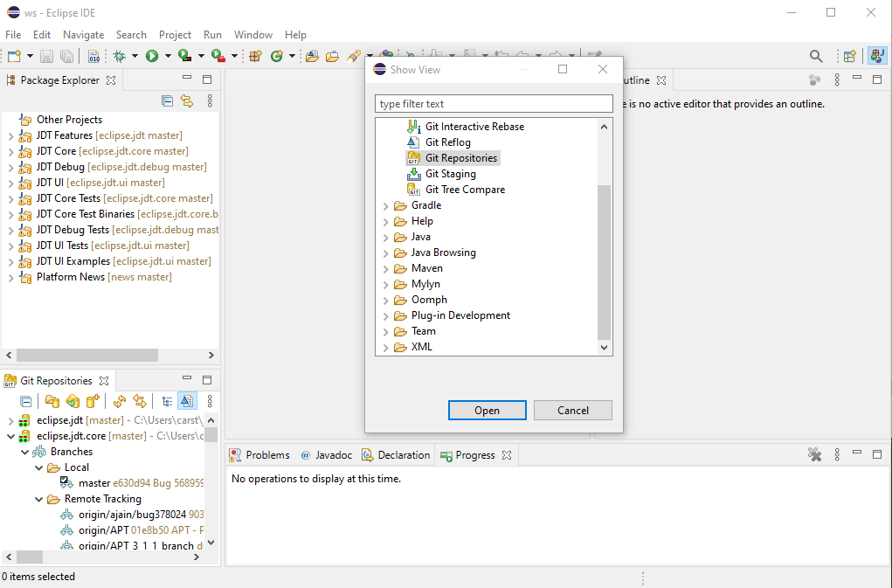The image size is (892, 588).
Task: Open the Window menu
Action: click(253, 35)
